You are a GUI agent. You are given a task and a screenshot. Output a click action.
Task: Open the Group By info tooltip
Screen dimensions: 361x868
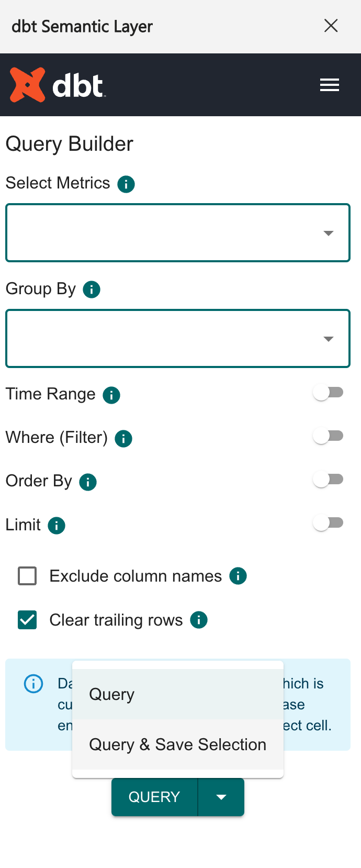pos(92,289)
